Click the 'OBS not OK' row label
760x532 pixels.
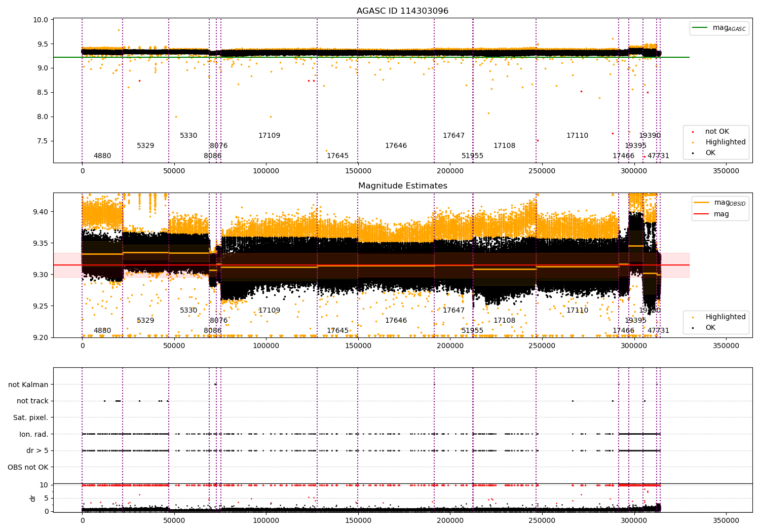pos(28,467)
